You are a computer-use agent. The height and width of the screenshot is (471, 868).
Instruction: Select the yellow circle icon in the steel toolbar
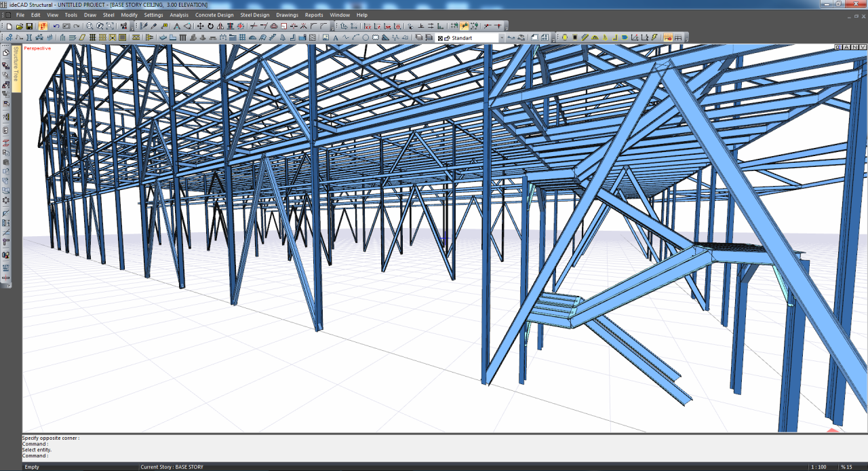click(564, 37)
